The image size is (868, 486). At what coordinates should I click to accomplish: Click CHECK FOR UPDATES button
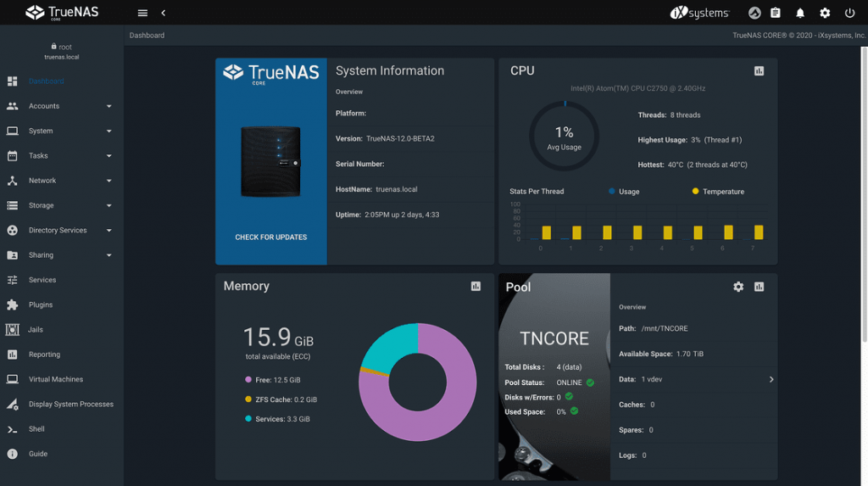tap(270, 237)
